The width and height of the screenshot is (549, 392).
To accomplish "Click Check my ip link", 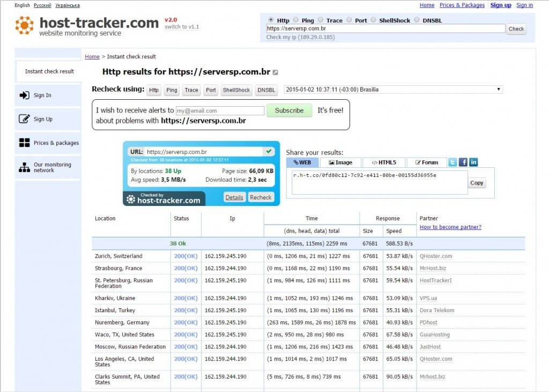I will (x=300, y=37).
